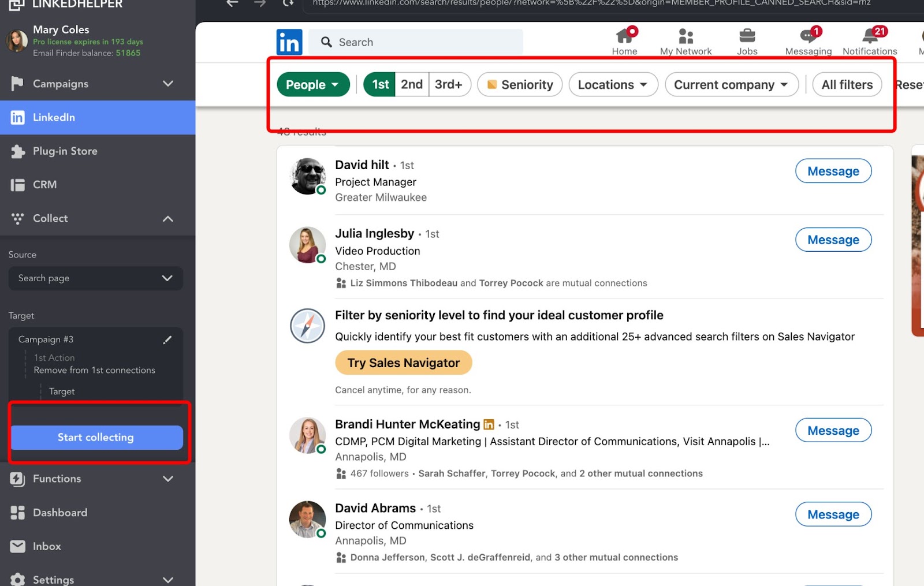This screenshot has height=586, width=924.
Task: Open the Inbox icon in sidebar
Action: pyautogui.click(x=18, y=546)
